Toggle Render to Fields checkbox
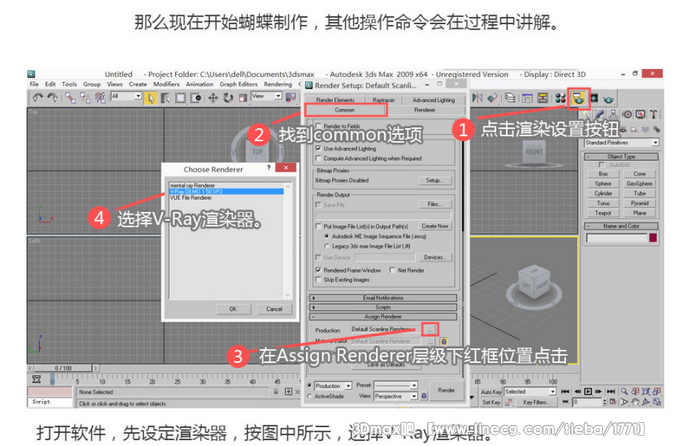This screenshot has width=674, height=446. click(x=318, y=126)
